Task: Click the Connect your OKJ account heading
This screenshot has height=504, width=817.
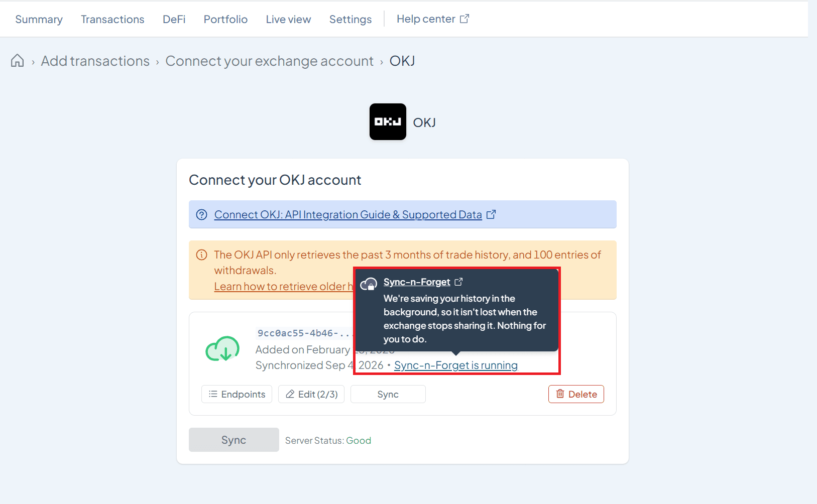Action: click(x=275, y=180)
